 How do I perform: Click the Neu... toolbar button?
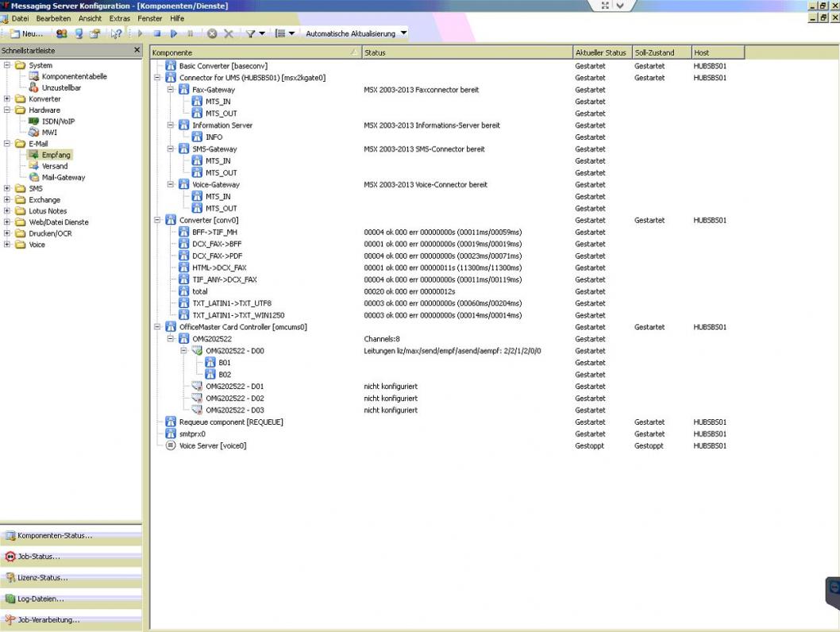click(25, 34)
